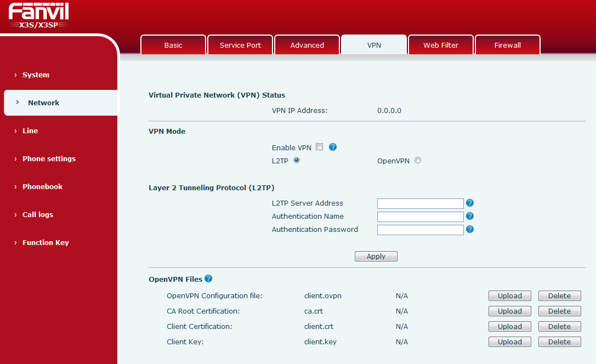The width and height of the screenshot is (596, 364).
Task: Expand the Phonebook sidebar section
Action: pyautogui.click(x=43, y=186)
